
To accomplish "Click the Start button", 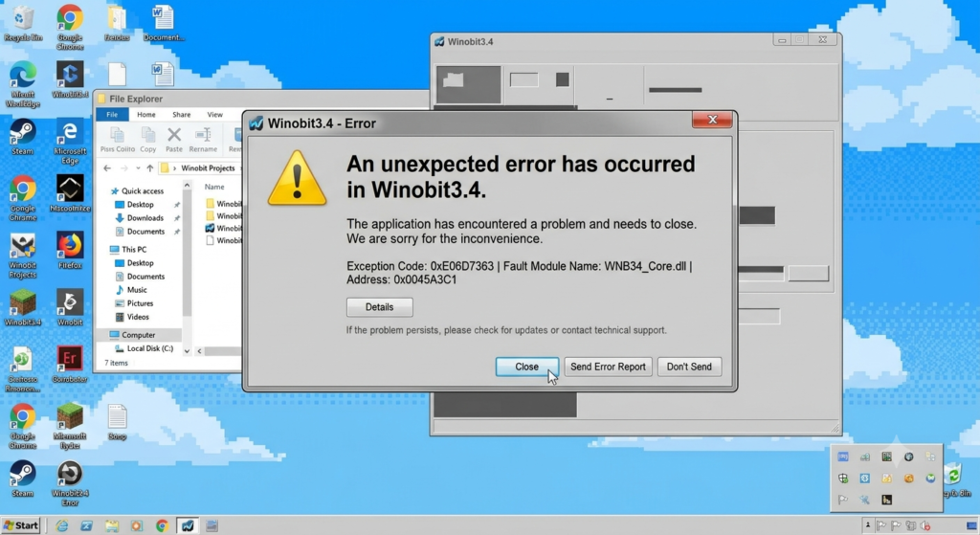I will tap(21, 525).
